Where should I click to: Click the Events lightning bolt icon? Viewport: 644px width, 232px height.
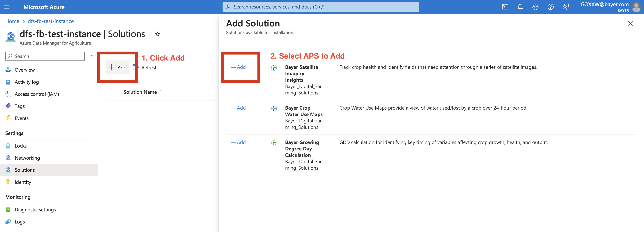8,118
